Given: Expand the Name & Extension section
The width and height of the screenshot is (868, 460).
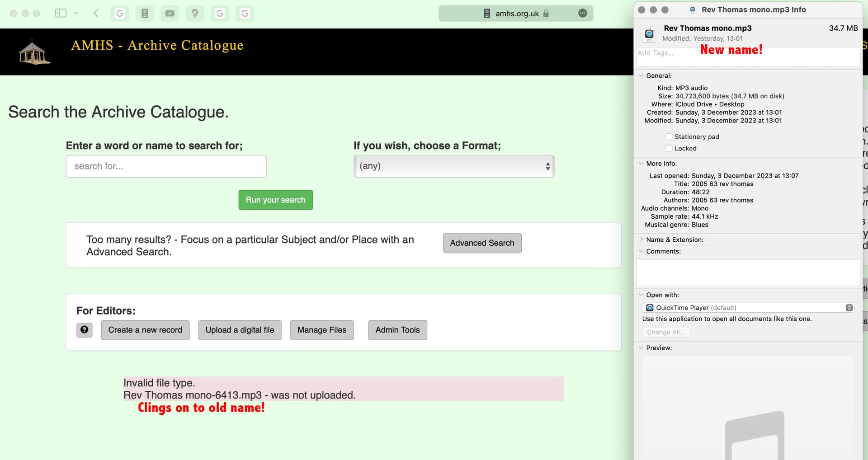Looking at the screenshot, I should 641,239.
